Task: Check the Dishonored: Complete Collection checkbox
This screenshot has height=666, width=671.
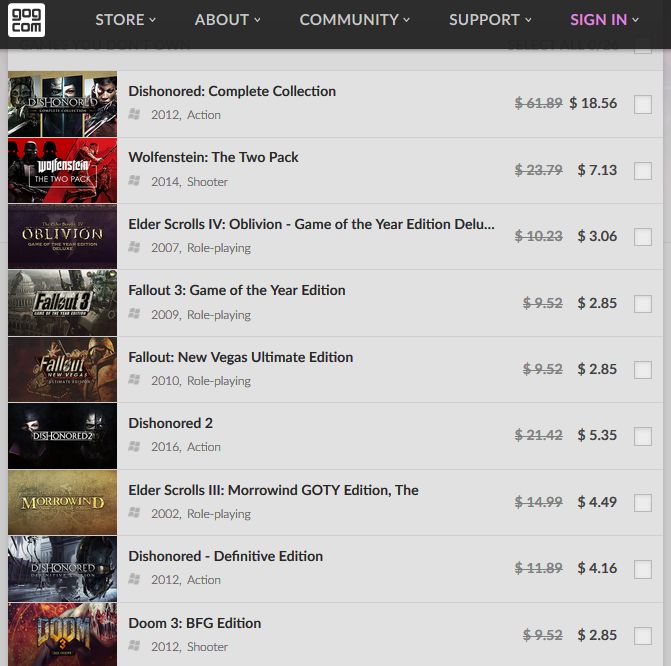Action: [x=643, y=104]
